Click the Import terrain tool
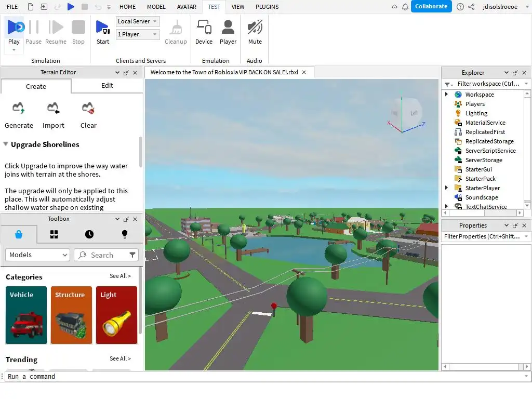This screenshot has height=399, width=532. 54,115
